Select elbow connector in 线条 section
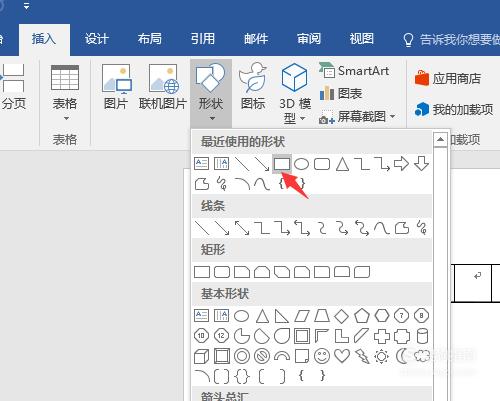The width and height of the screenshot is (500, 401). click(x=262, y=228)
